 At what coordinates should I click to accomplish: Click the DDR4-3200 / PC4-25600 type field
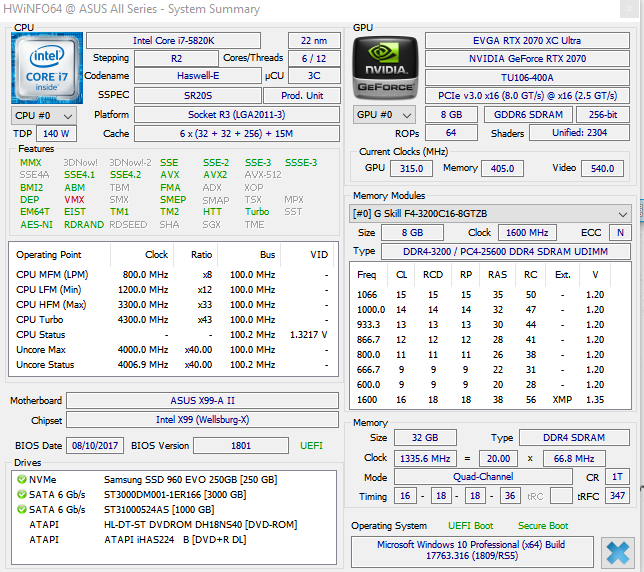505,251
